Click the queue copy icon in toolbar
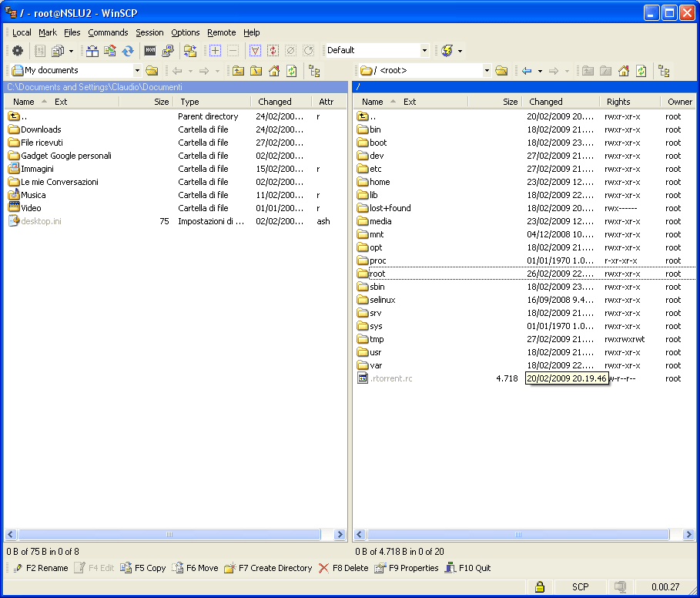The width and height of the screenshot is (700, 598). click(58, 50)
